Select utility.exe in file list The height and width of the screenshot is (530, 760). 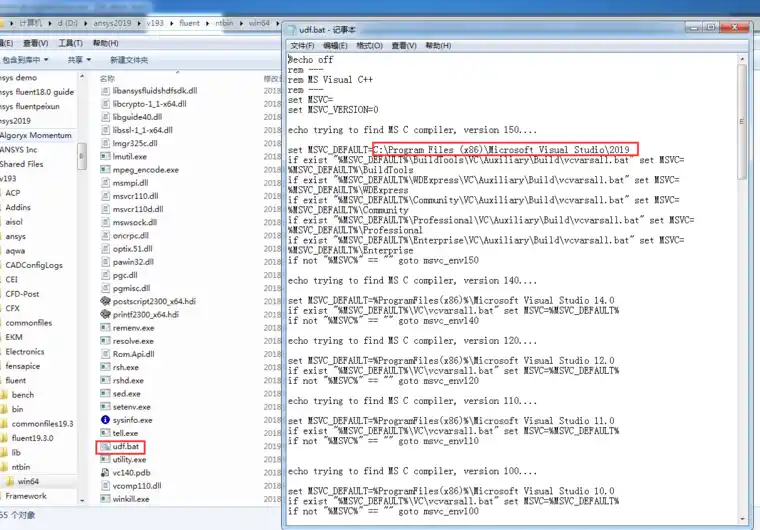click(x=129, y=459)
